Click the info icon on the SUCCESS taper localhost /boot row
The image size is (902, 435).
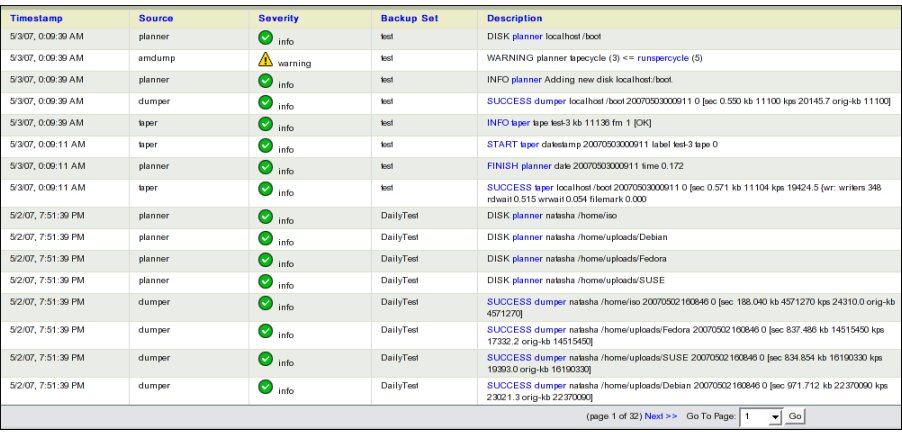coord(265,189)
